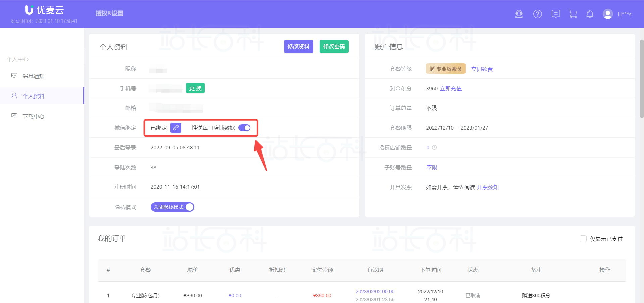The image size is (644, 303).
Task: Click the 修改密码 button
Action: click(x=334, y=46)
